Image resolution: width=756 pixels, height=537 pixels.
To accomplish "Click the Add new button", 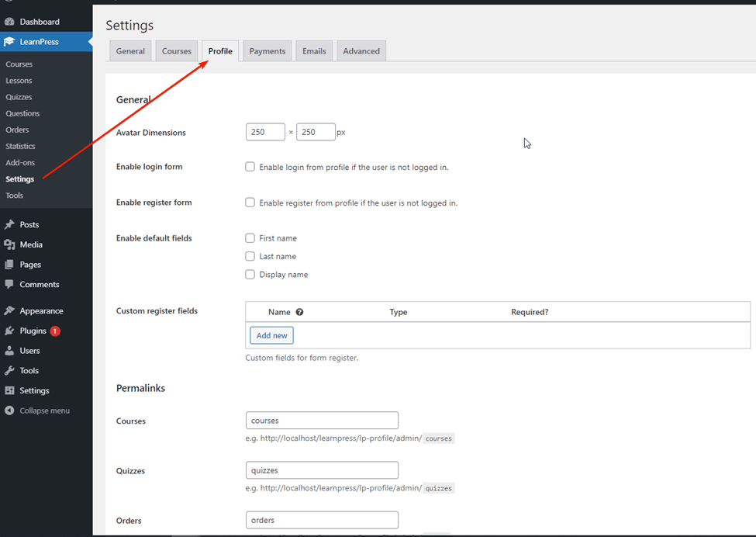I will point(271,335).
